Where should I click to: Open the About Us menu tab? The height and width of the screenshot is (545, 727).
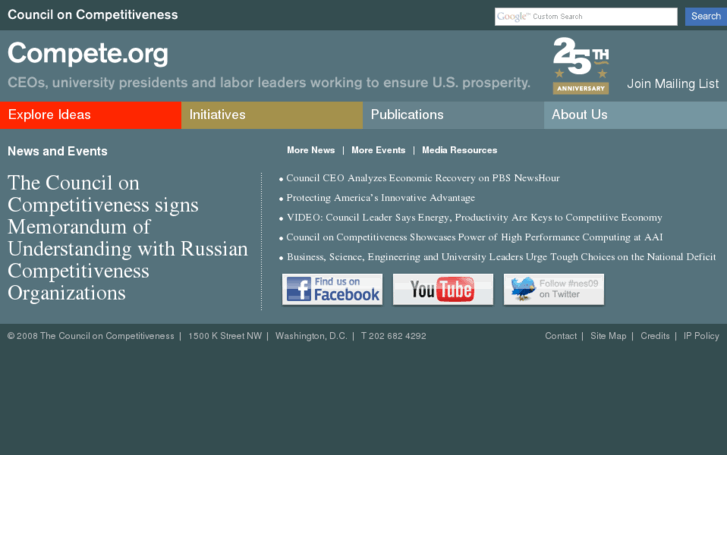635,115
